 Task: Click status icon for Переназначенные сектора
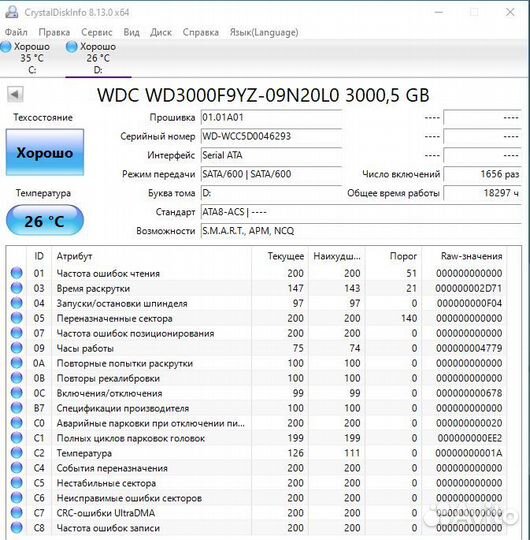17,318
